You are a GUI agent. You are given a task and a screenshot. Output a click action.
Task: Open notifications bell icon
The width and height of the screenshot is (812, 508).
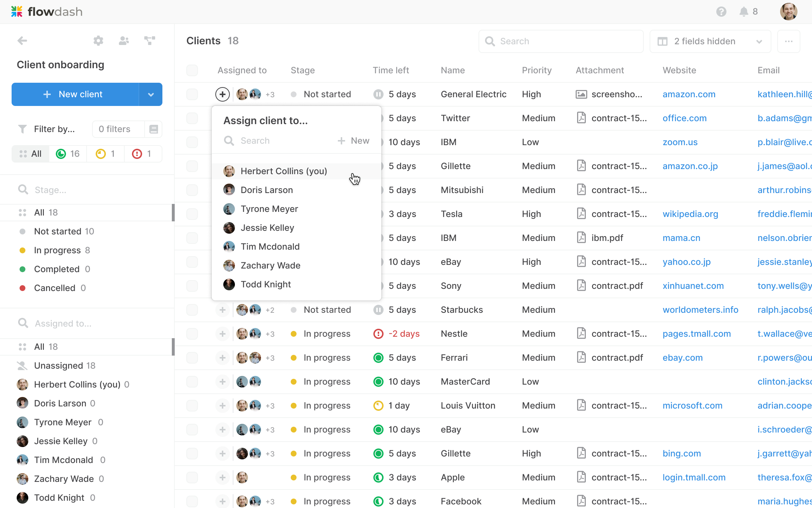(x=743, y=12)
